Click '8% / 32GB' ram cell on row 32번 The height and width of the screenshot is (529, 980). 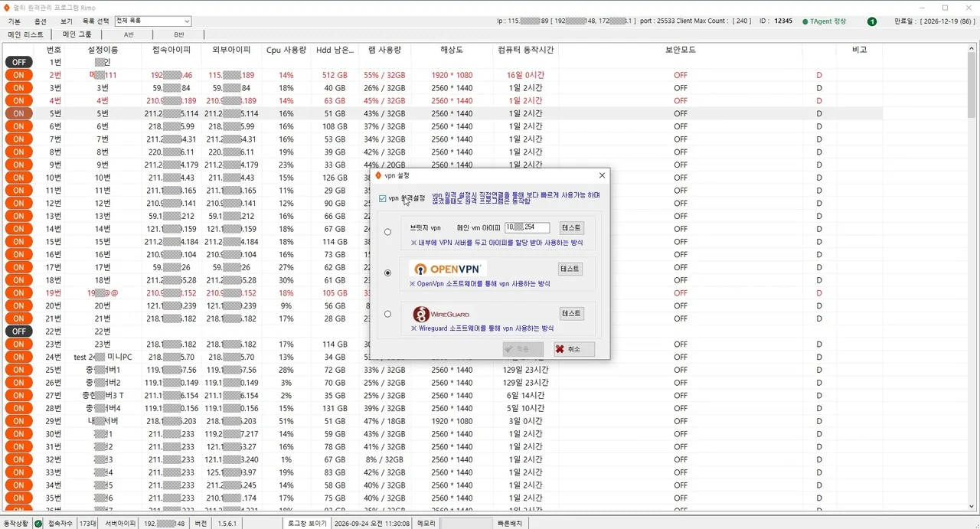pos(384,459)
